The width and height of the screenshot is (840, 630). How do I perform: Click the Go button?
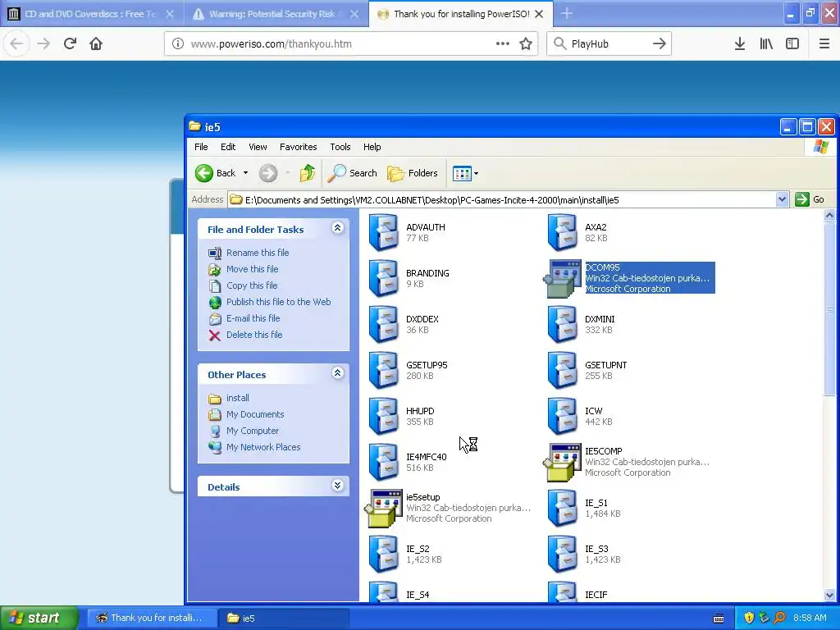pos(810,200)
